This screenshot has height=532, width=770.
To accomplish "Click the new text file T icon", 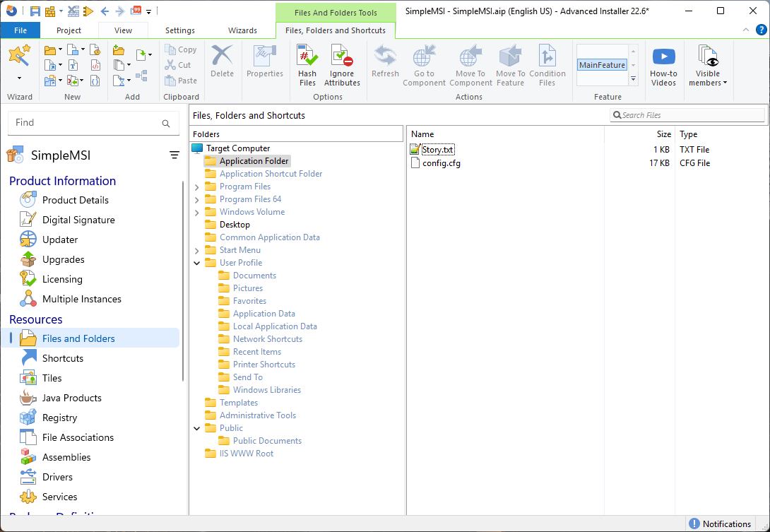I will click(73, 65).
